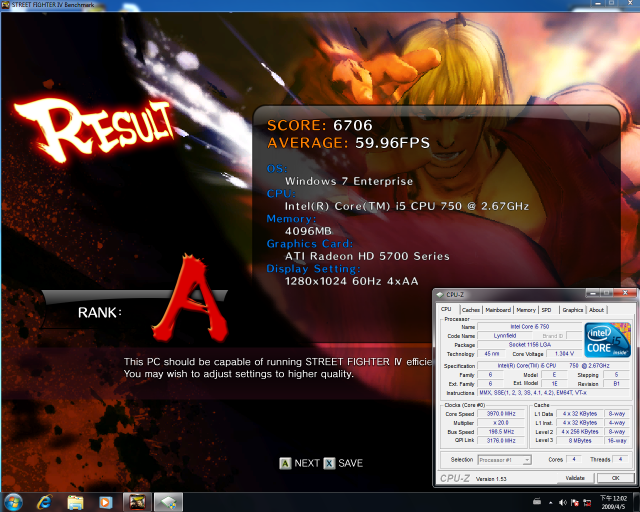
Task: Click the Revision value B1
Action: click(x=616, y=384)
